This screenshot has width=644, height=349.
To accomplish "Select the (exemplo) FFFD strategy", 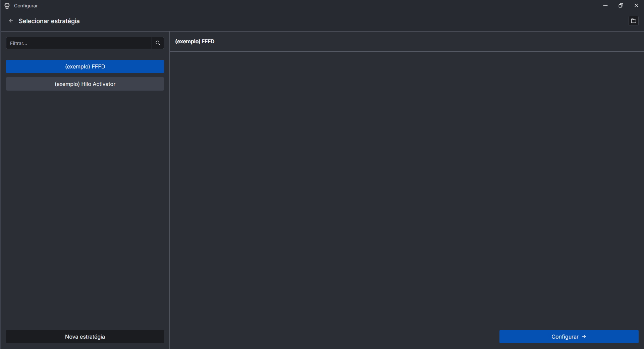I will (x=85, y=66).
